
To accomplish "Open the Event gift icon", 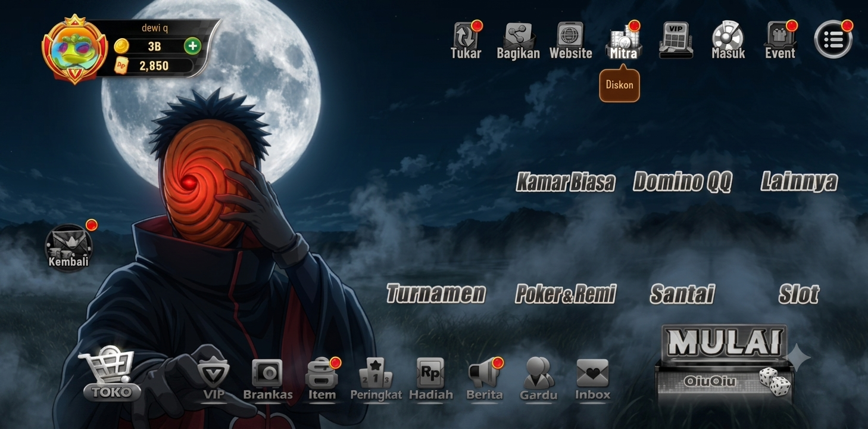I will coord(780,41).
